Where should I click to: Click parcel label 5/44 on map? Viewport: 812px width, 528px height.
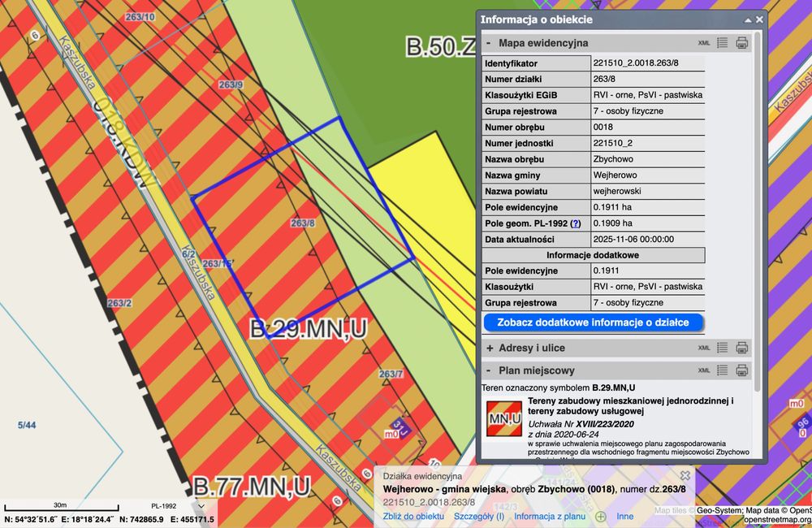[x=27, y=426]
